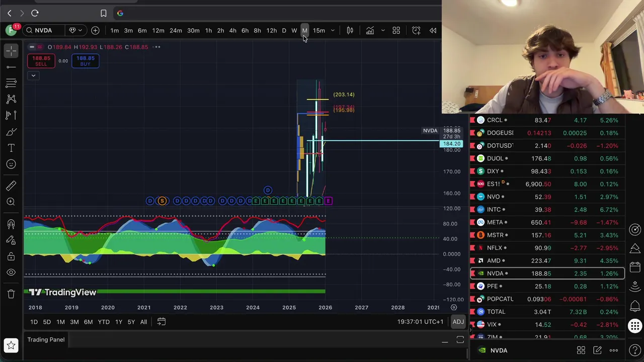
Task: Open the layout setup grid icon
Action: click(x=396, y=31)
